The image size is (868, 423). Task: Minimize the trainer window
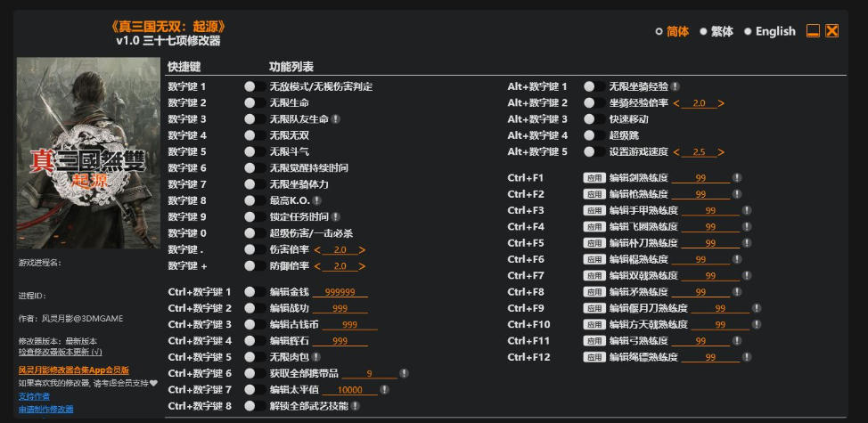[813, 31]
